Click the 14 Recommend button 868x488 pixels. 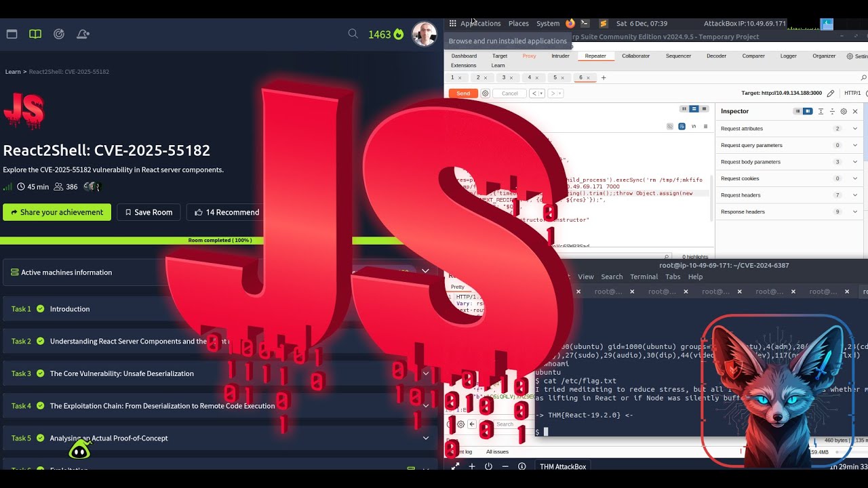pos(226,212)
